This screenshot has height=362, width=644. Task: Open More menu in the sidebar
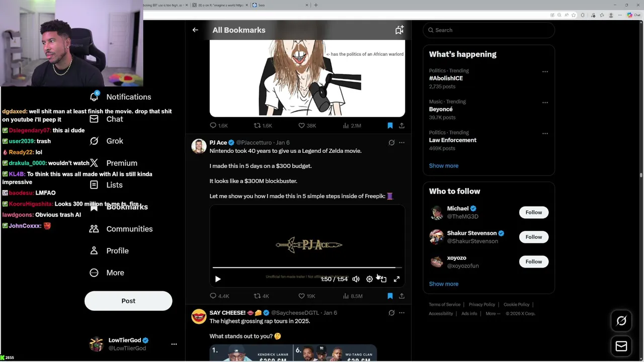tap(107, 273)
